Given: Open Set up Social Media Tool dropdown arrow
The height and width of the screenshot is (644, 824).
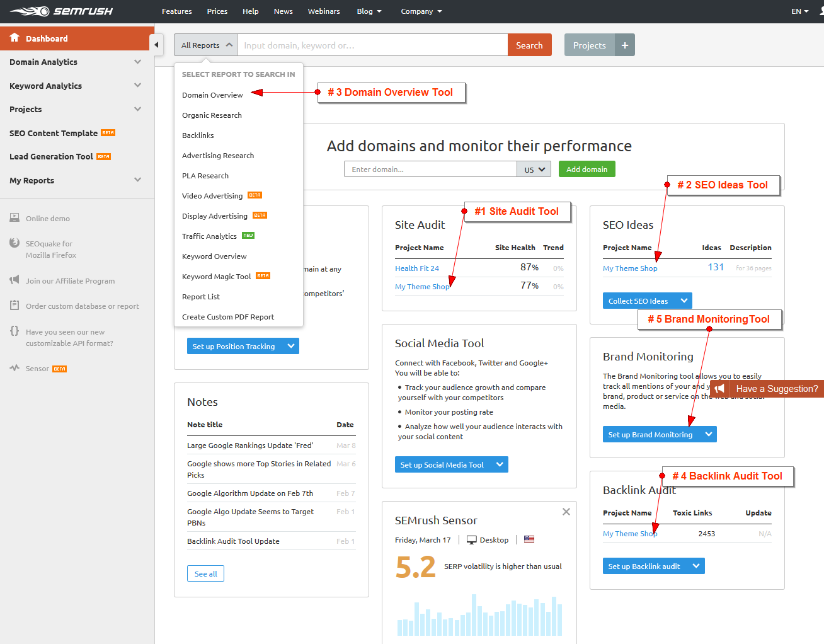Looking at the screenshot, I should [x=500, y=464].
